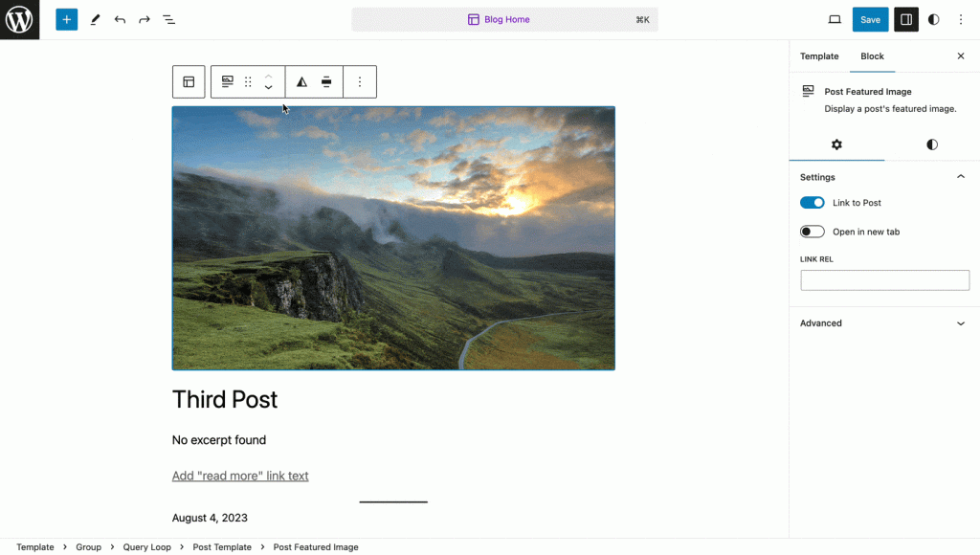Select the parent Post Template block icon
The height and width of the screenshot is (555, 980).
[189, 82]
